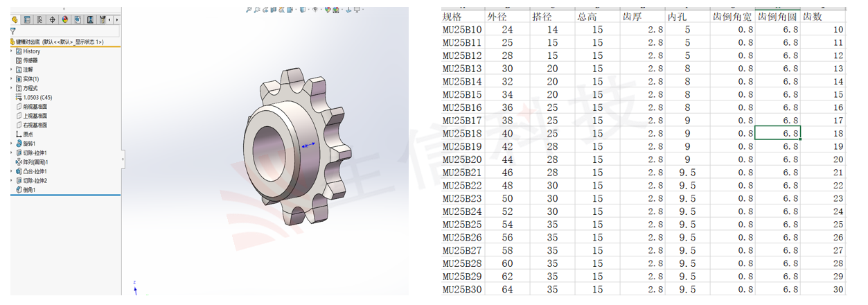Click the filter input field in feature tree
868x305 pixels.
pos(68,31)
